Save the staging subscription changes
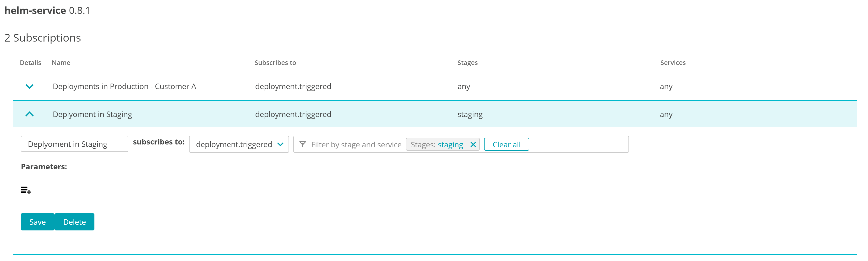The height and width of the screenshot is (261, 868). pyautogui.click(x=37, y=222)
